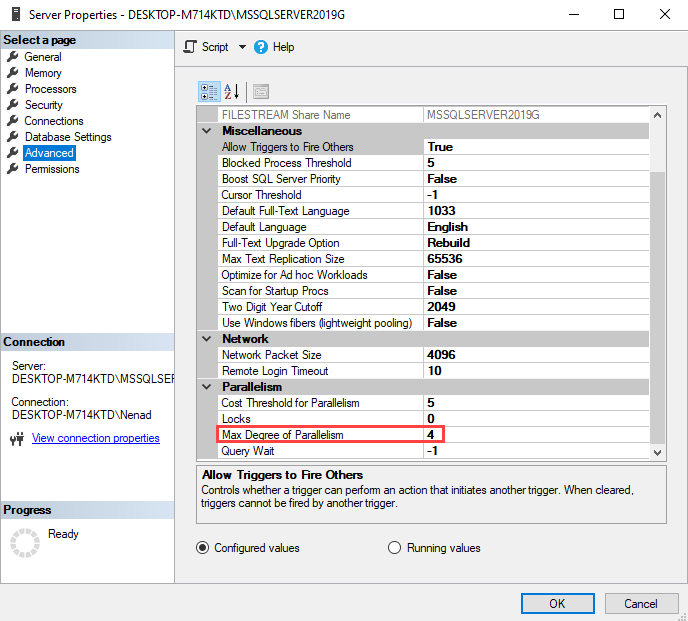Click the server icon in title bar
This screenshot has height=621, width=688.
[16, 14]
